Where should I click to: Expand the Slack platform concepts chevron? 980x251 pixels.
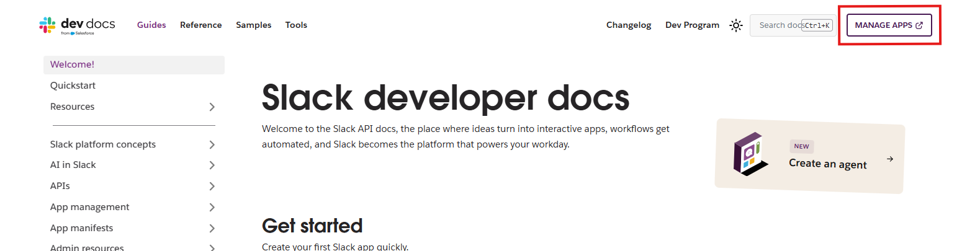(212, 144)
